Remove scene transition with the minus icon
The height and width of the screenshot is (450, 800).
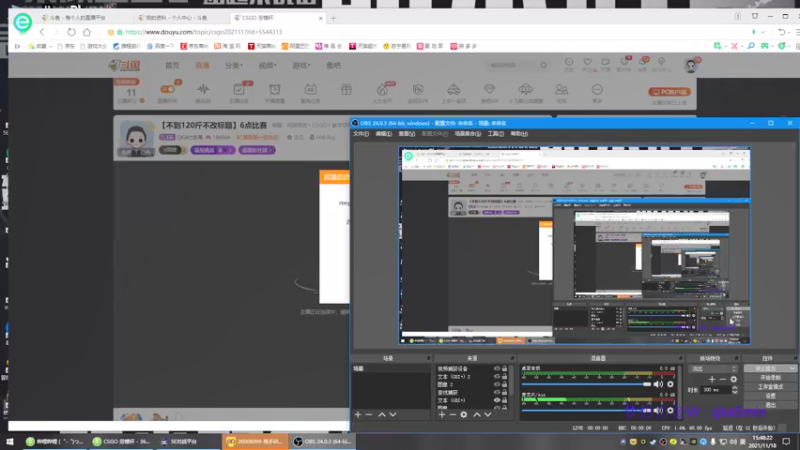[722, 379]
